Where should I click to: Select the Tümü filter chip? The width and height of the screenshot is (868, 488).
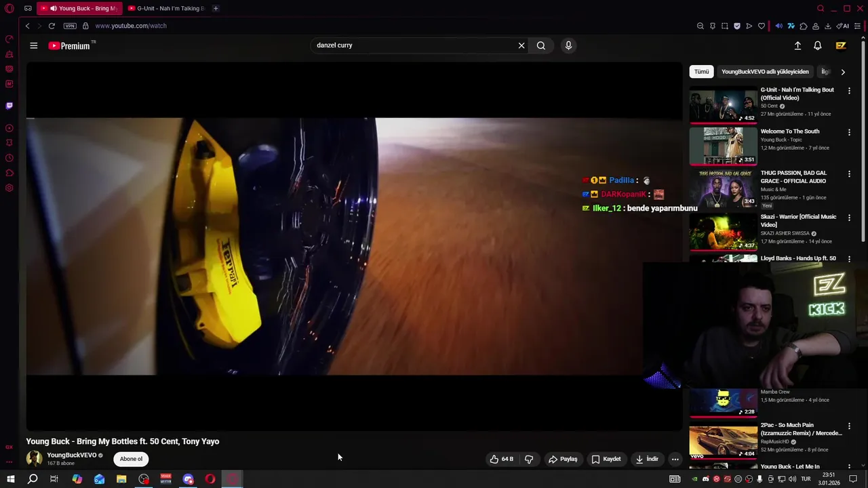tap(701, 71)
